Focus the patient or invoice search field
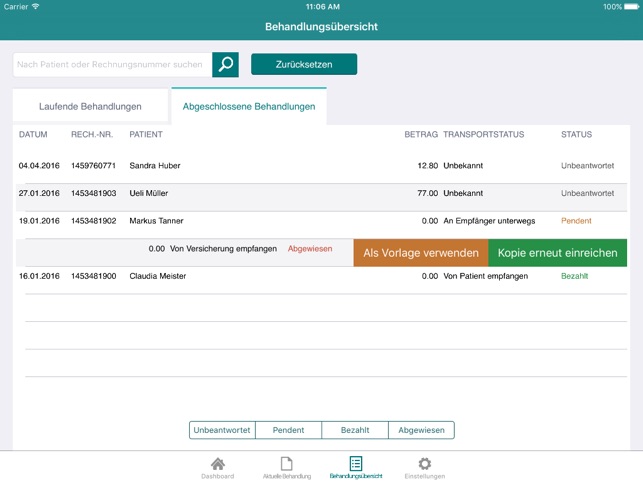This screenshot has width=643, height=482. (x=112, y=64)
